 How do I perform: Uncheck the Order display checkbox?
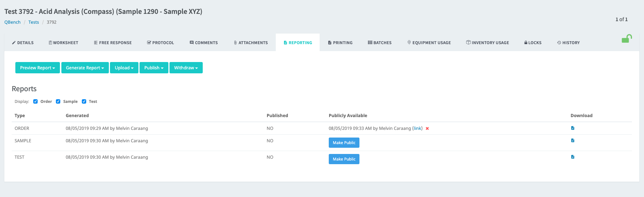tap(35, 101)
